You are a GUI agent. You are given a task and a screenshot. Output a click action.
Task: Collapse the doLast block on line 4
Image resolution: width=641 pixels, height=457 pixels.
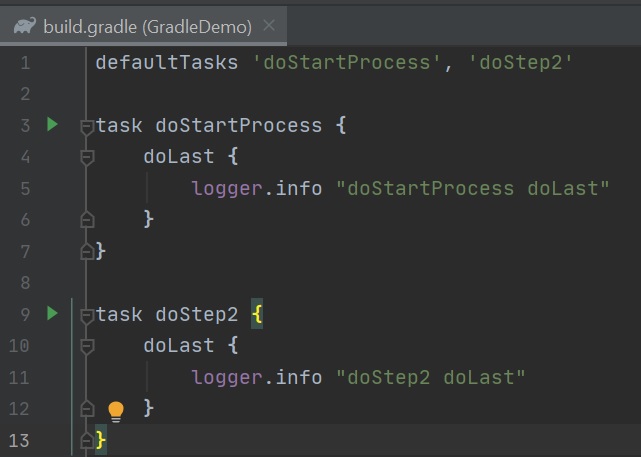coord(87,157)
